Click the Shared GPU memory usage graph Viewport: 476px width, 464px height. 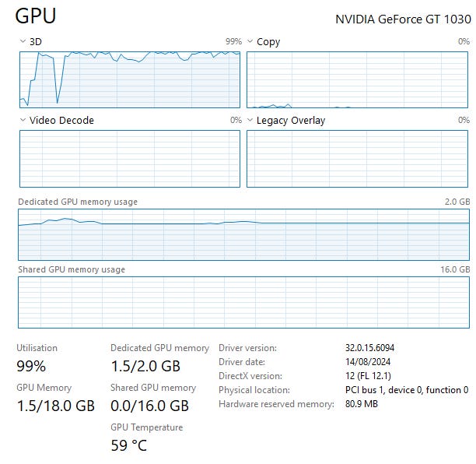tap(243, 302)
